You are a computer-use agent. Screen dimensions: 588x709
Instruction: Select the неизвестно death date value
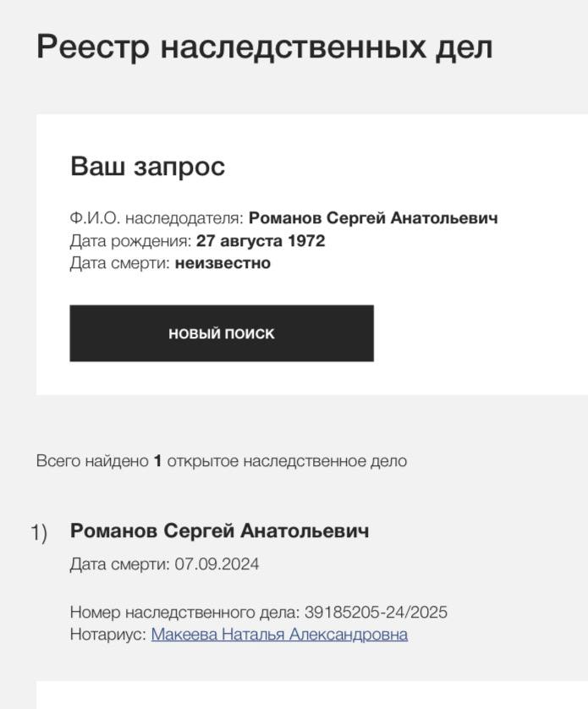pos(223,263)
